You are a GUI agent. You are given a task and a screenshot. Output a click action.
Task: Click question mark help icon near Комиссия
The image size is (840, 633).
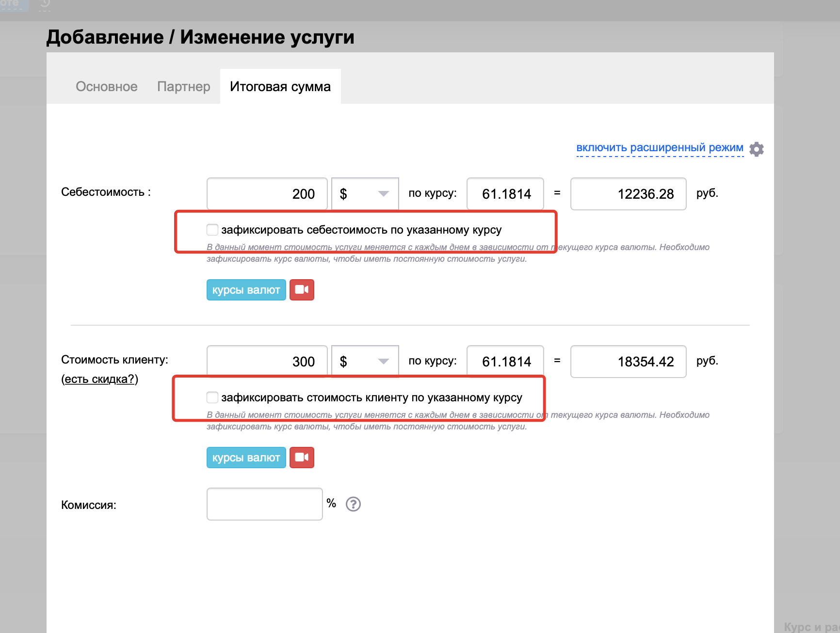point(353,504)
